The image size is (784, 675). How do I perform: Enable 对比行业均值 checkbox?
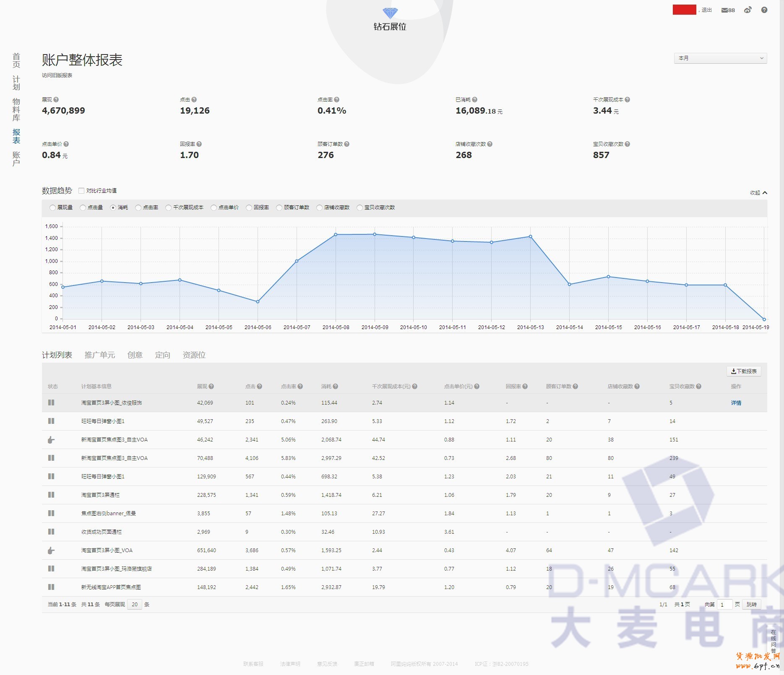[81, 191]
